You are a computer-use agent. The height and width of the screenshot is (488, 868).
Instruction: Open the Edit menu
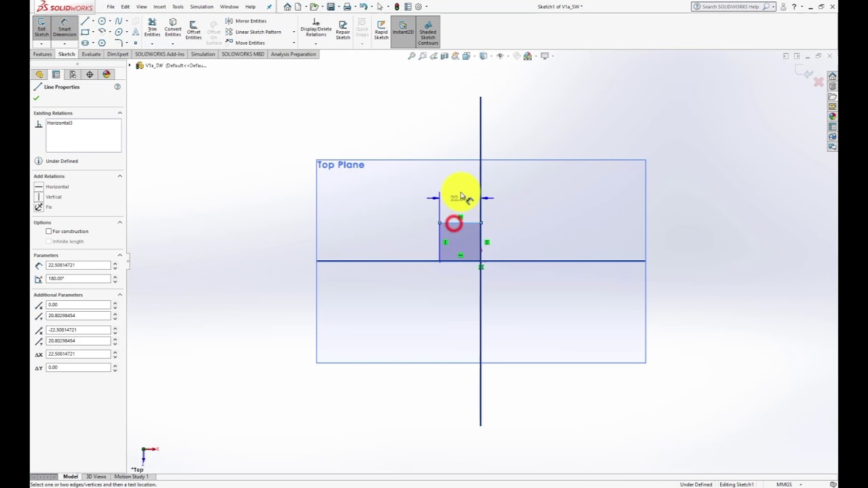125,7
